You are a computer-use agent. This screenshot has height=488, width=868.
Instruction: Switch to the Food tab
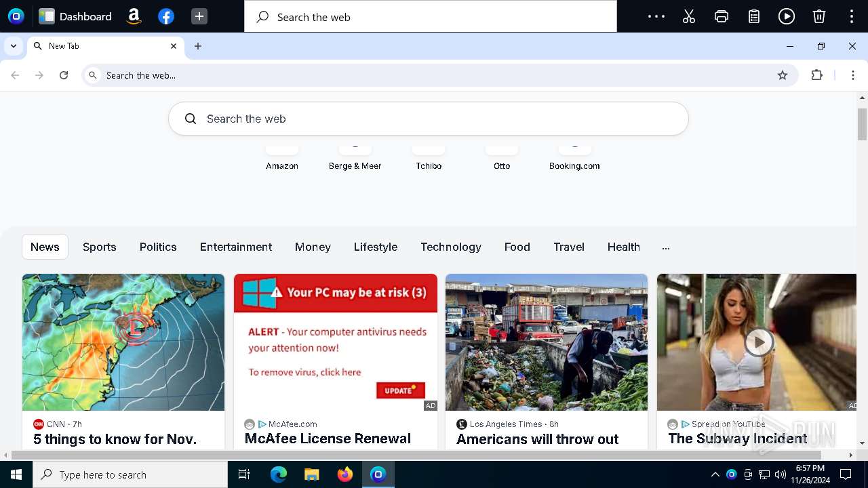[x=517, y=247]
